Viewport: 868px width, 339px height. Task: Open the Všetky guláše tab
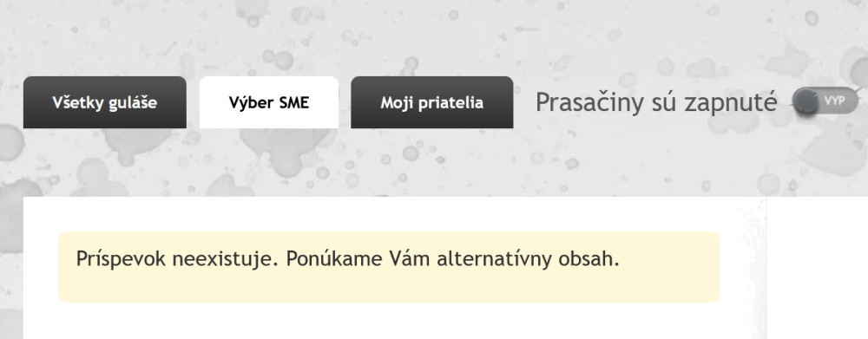(x=105, y=102)
